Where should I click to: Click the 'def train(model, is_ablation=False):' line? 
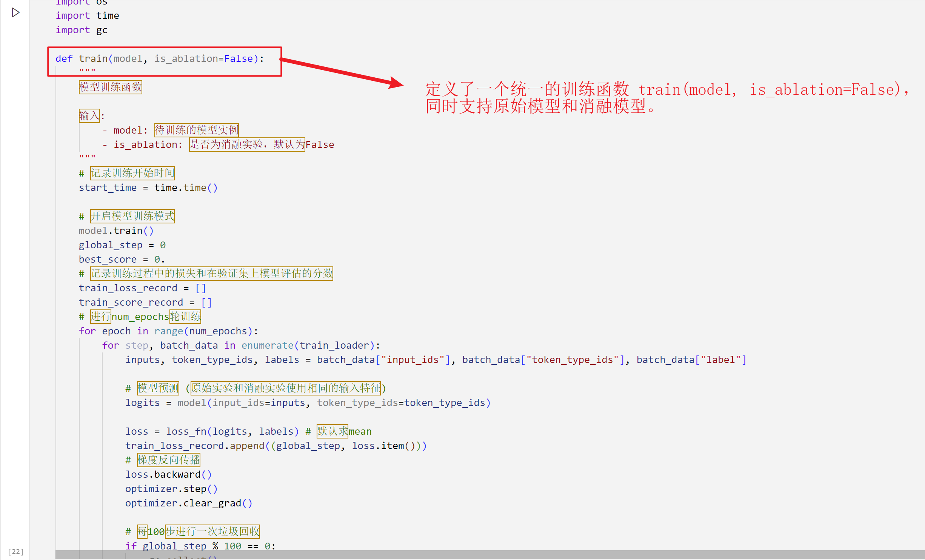[160, 58]
